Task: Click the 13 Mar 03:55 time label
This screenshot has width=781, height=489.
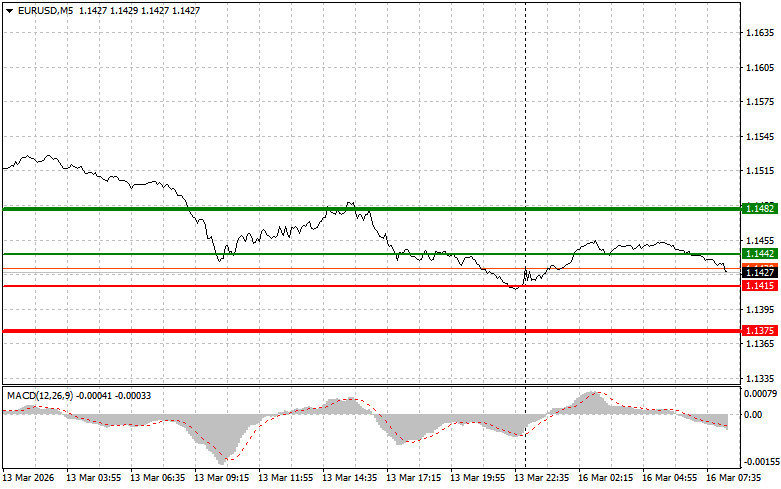Action: (x=94, y=478)
